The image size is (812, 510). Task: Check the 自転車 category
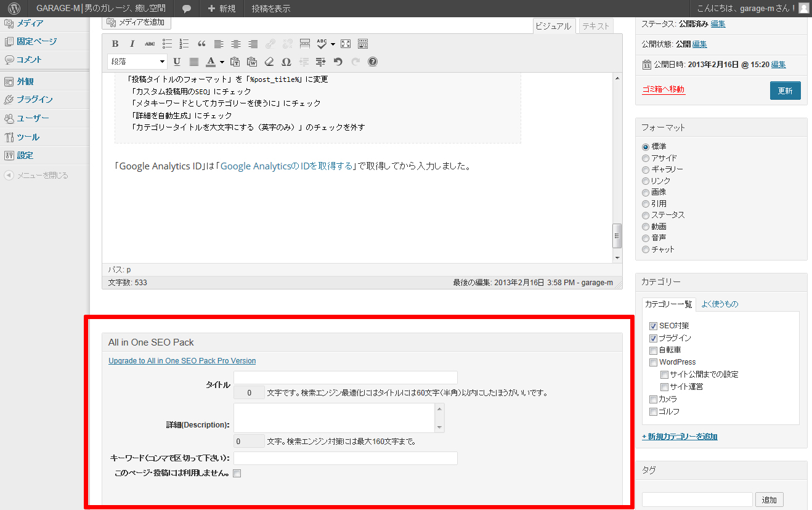point(653,350)
